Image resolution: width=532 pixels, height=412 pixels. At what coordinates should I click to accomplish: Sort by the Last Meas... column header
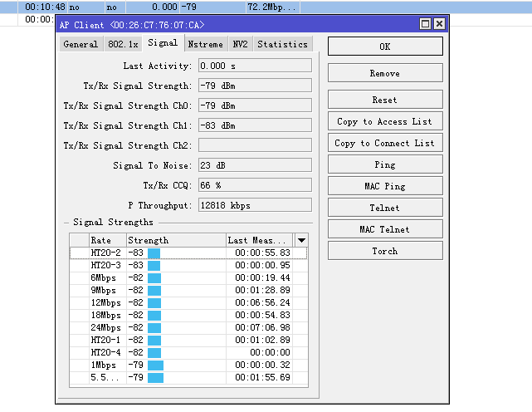pos(259,241)
